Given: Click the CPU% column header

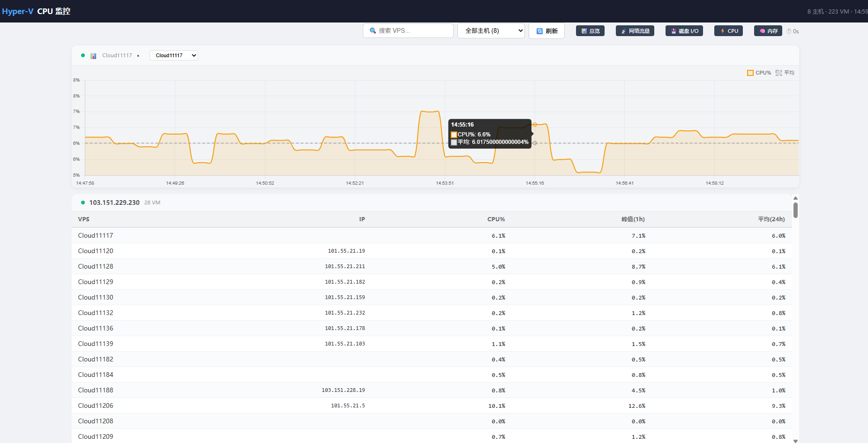Looking at the screenshot, I should click(x=496, y=219).
